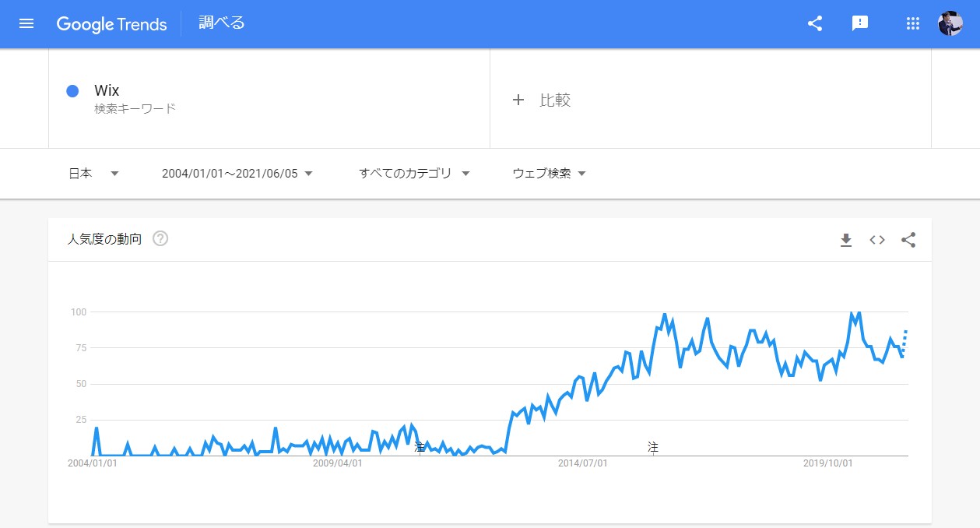
Task: Share the 人気度の動向 chart
Action: [908, 240]
